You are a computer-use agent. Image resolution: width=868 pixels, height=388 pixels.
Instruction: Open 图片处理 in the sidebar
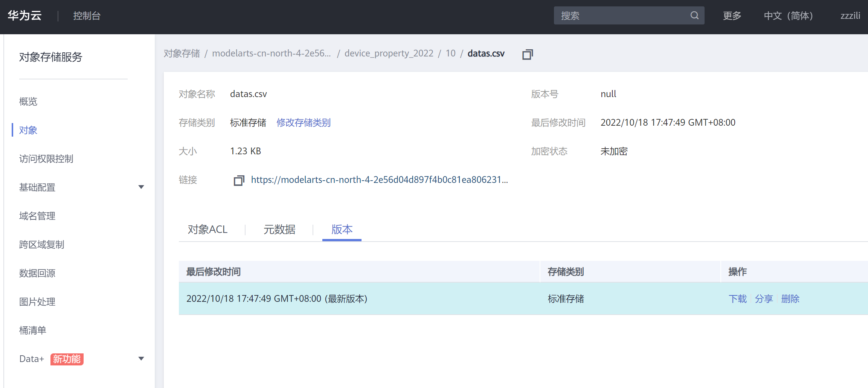(37, 301)
